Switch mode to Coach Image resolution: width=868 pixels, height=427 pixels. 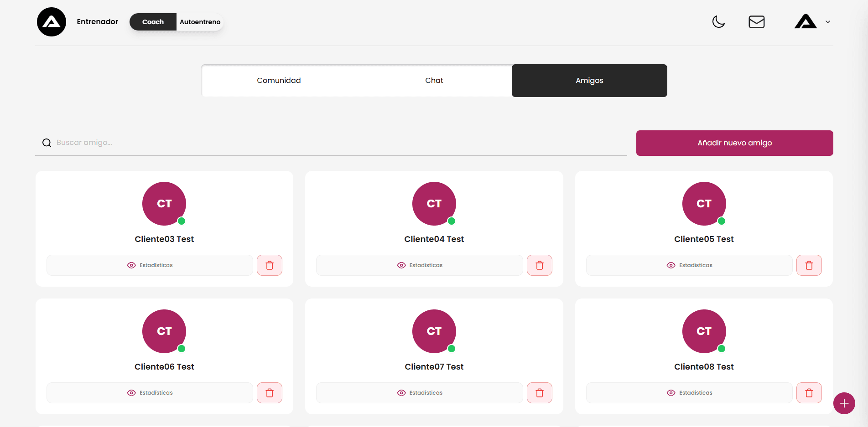pos(153,22)
